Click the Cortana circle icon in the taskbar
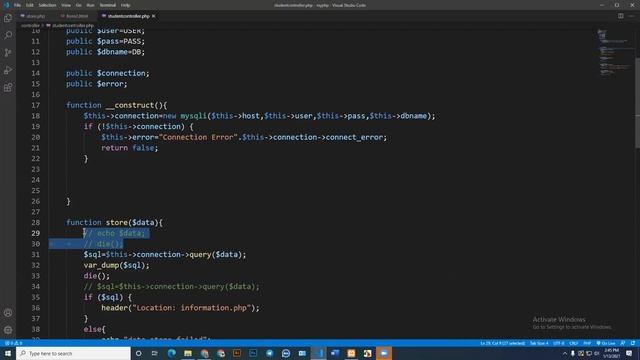This screenshot has width=640, height=360. tap(138, 353)
